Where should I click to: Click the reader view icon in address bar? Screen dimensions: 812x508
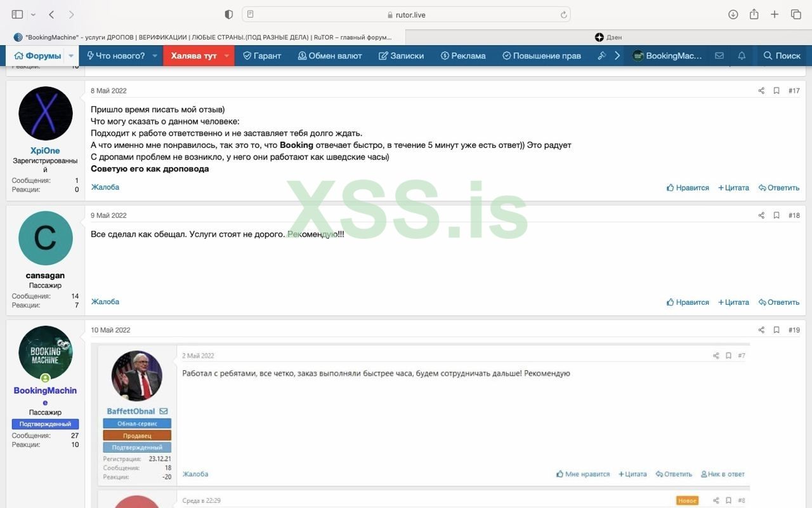[x=251, y=15]
